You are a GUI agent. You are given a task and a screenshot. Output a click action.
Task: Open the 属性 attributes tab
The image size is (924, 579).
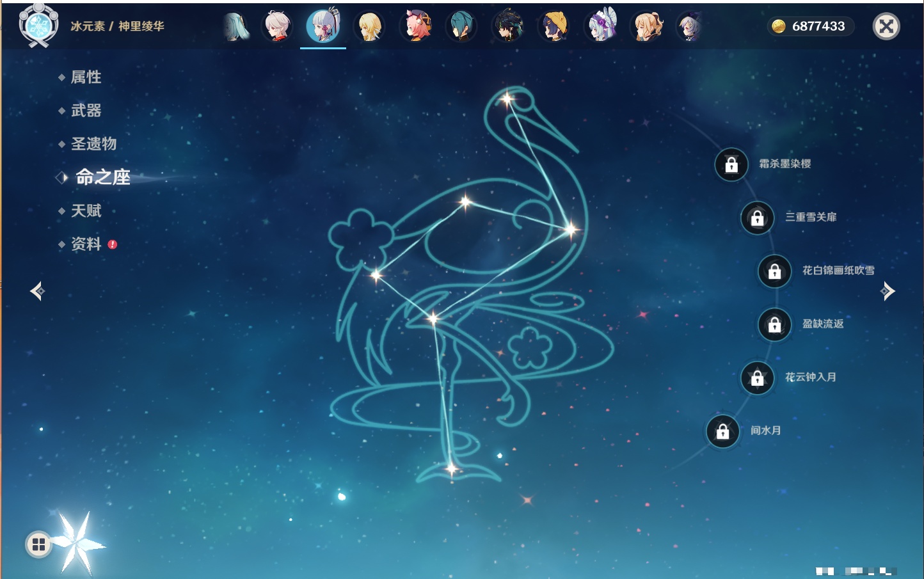(86, 77)
